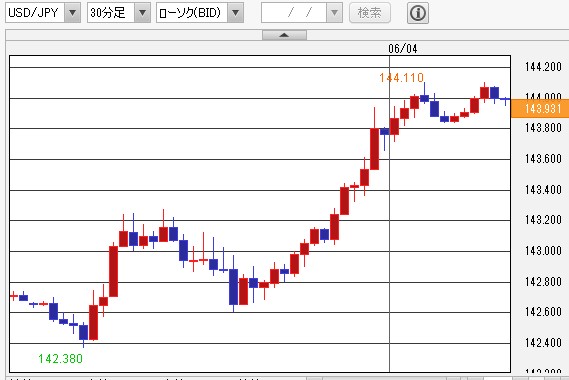Click the 144.110 high price label

point(401,77)
